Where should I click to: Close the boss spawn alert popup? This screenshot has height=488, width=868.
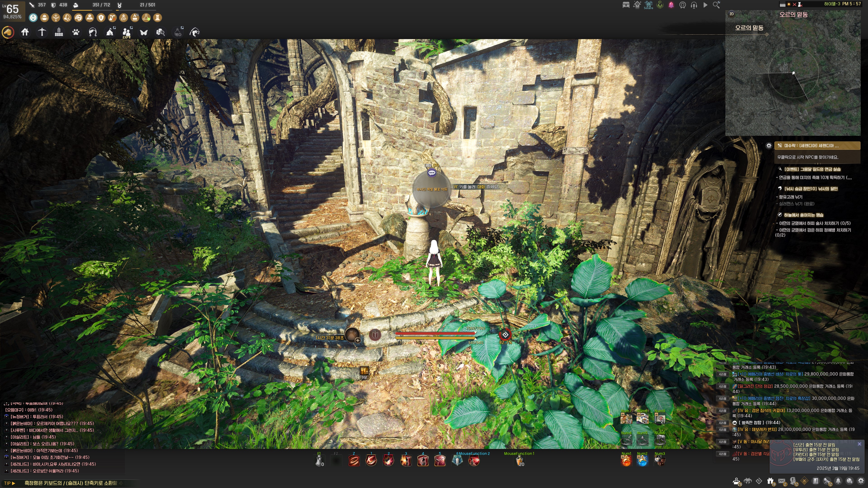[x=860, y=444]
